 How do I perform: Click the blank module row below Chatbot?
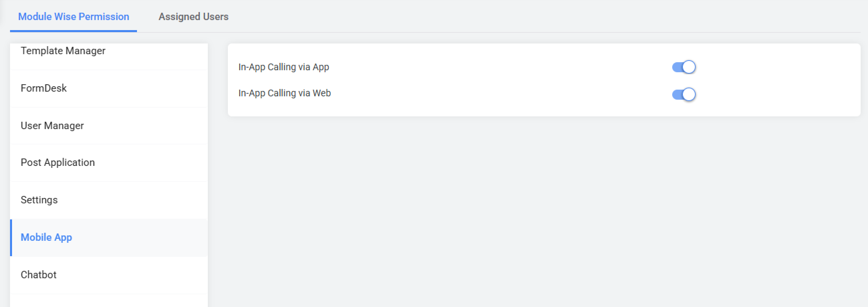click(109, 301)
